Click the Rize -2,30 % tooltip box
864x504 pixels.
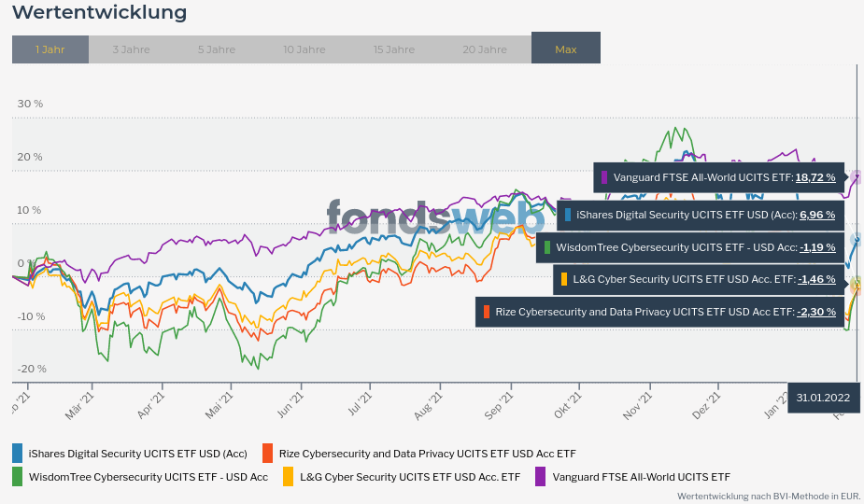click(660, 312)
